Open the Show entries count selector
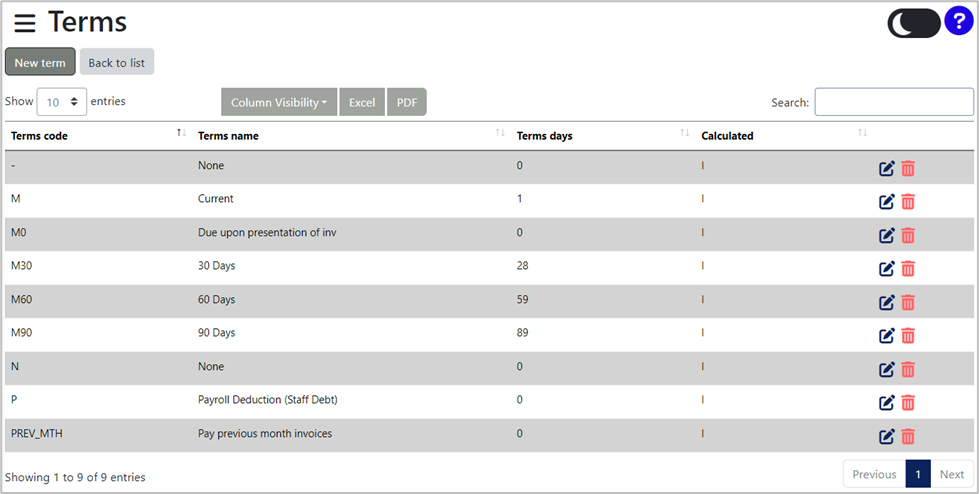 coord(62,102)
